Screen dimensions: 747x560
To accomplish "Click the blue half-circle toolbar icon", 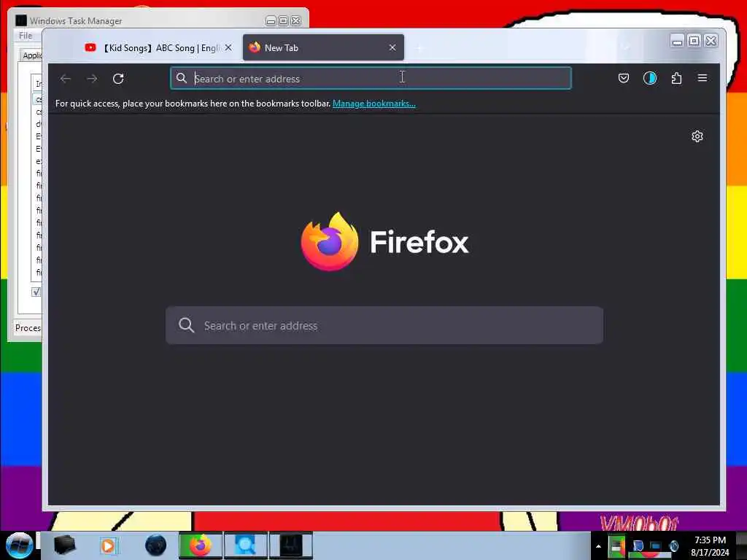I will pyautogui.click(x=650, y=78).
